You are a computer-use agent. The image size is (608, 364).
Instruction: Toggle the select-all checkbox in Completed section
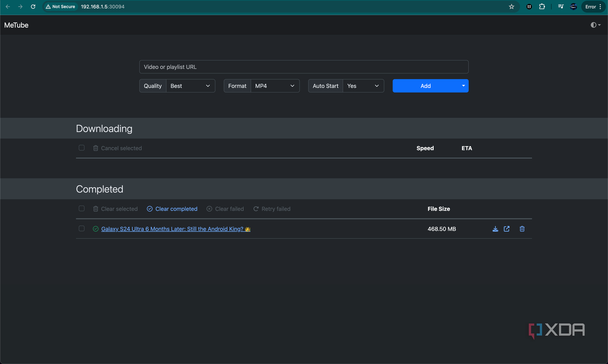coord(81,208)
